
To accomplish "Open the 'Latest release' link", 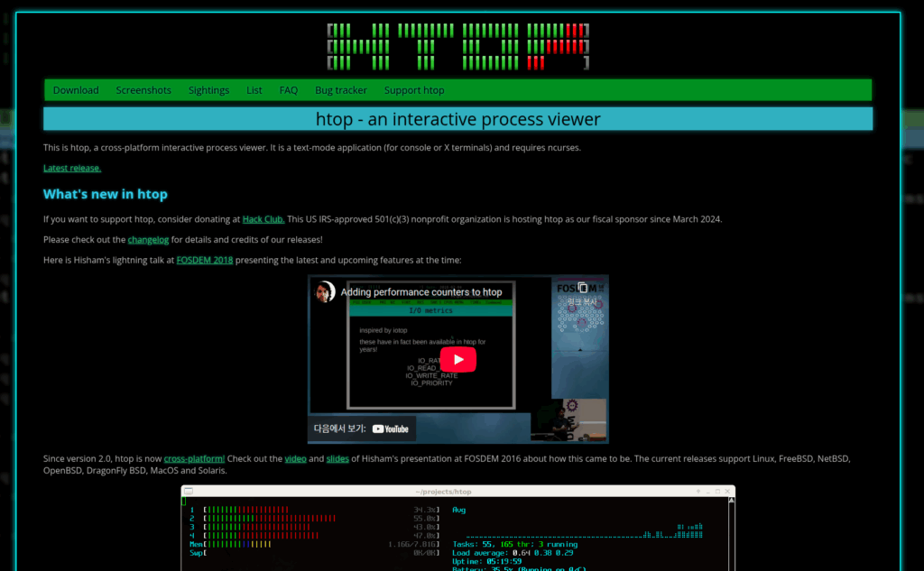I will click(x=71, y=167).
